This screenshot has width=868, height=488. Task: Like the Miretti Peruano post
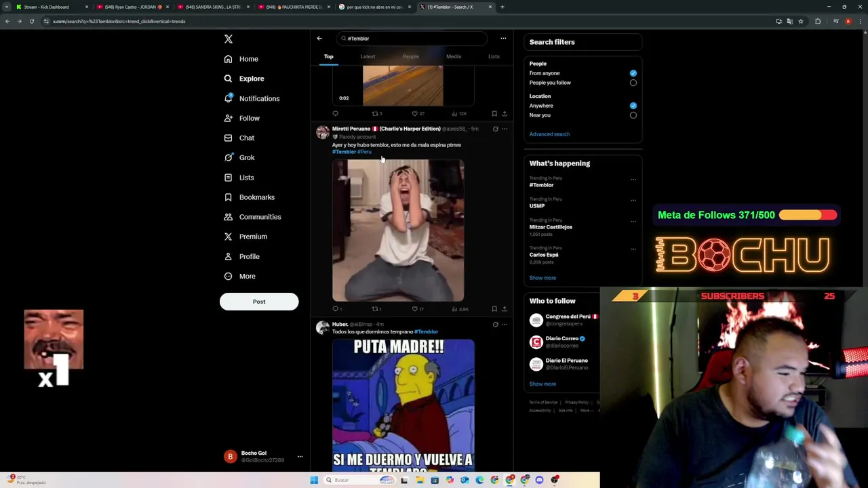(418, 309)
